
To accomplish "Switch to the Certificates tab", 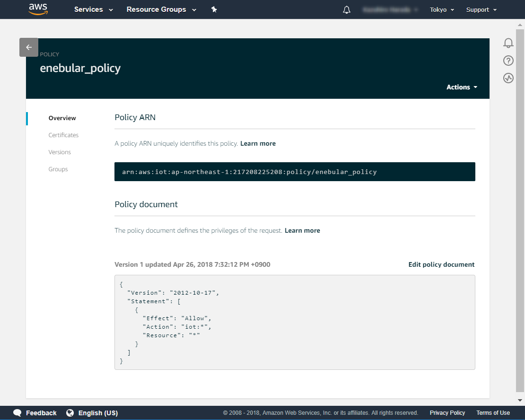I will click(x=63, y=135).
